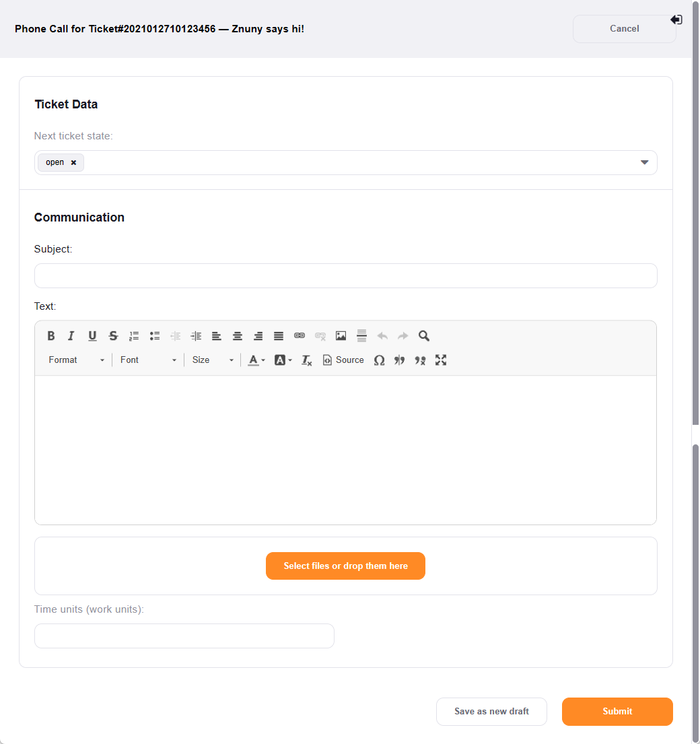Click Save as new draft
The width and height of the screenshot is (700, 744).
[491, 712]
